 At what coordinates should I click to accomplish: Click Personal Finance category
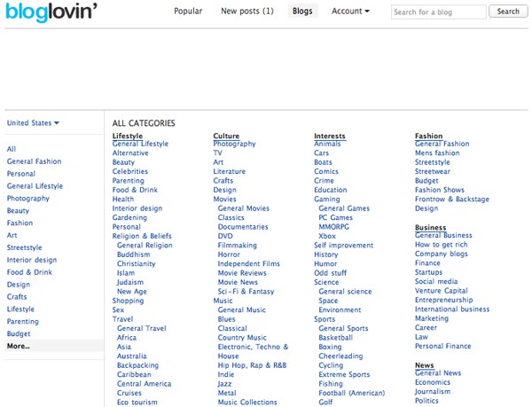(x=442, y=346)
